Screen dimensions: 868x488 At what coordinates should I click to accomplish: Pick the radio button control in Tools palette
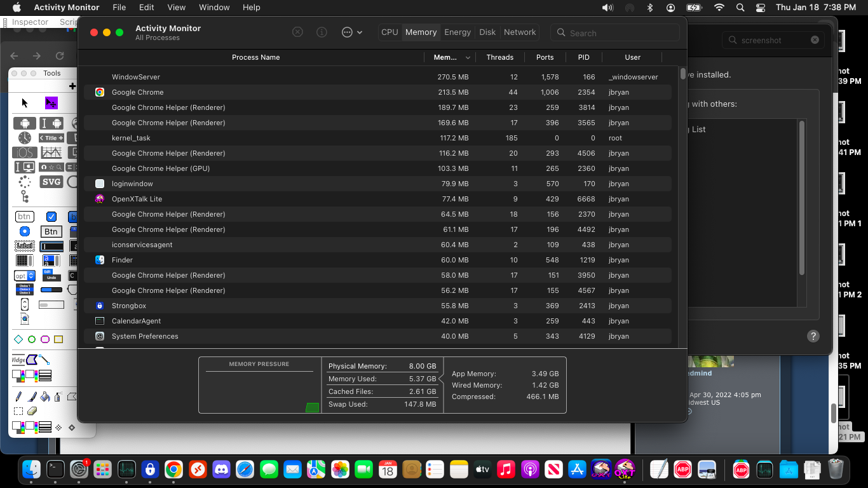point(25,231)
